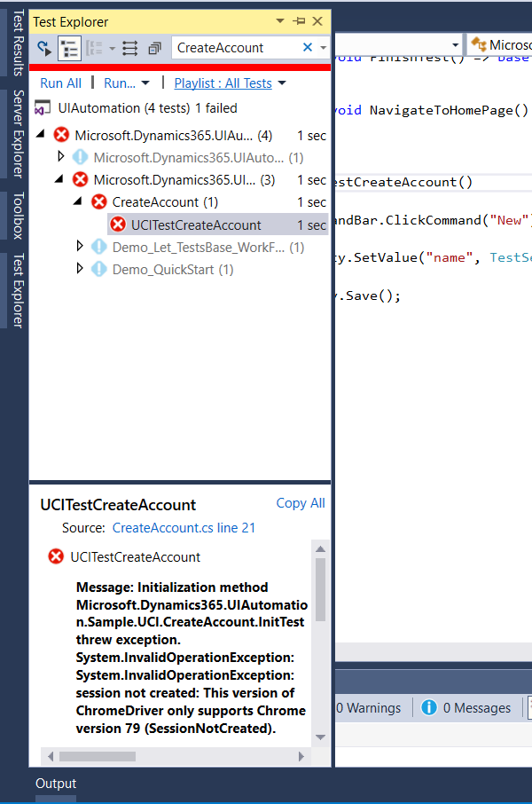Screen dimensions: 532x804
Task: Toggle the hierarchy view toolbar icon
Action: [70, 48]
